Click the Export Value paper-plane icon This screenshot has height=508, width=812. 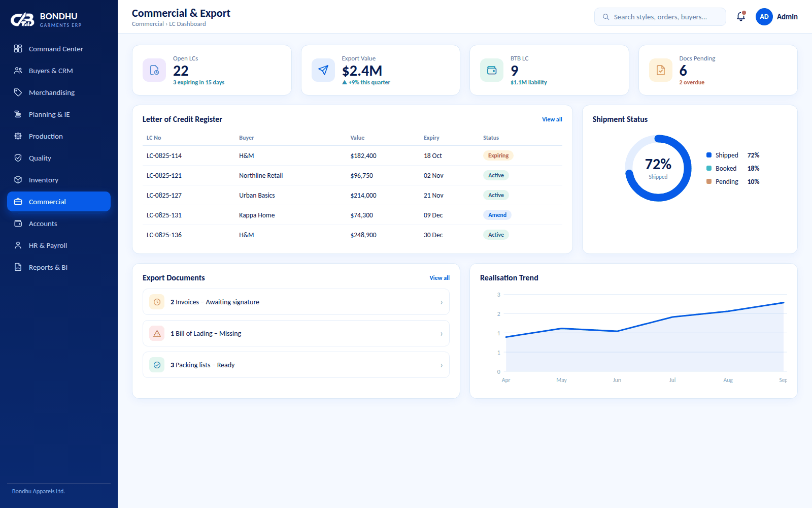(323, 70)
